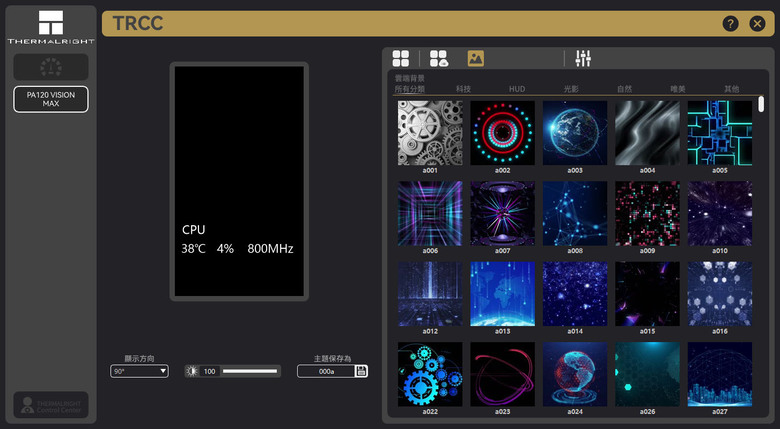Choose the a022 blue gears background
This screenshot has width=780, height=429.
430,374
